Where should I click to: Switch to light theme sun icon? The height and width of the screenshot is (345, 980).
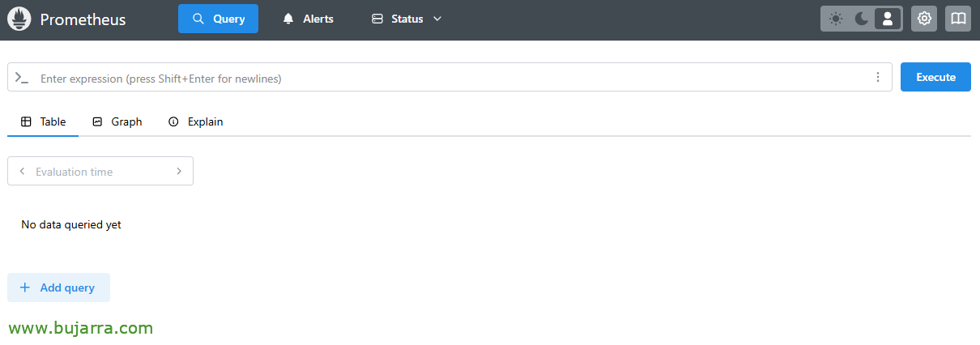[836, 19]
